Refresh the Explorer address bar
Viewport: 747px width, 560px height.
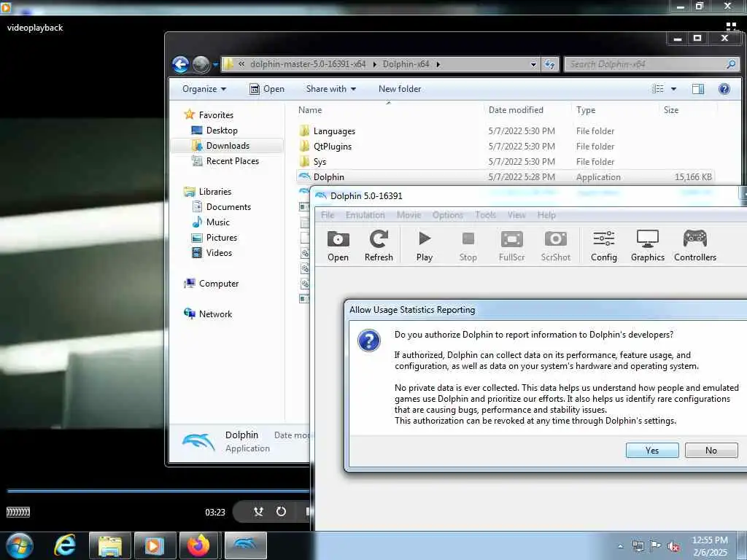[x=550, y=64]
